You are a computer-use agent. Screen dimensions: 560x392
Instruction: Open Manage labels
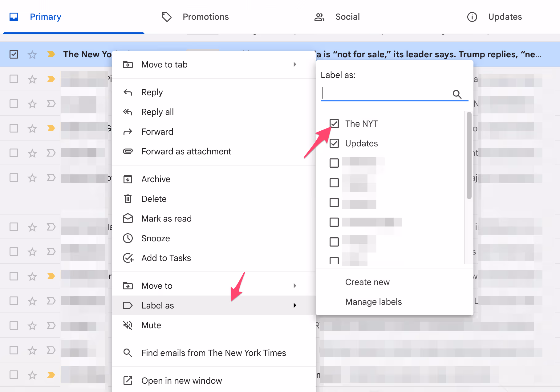pyautogui.click(x=373, y=301)
